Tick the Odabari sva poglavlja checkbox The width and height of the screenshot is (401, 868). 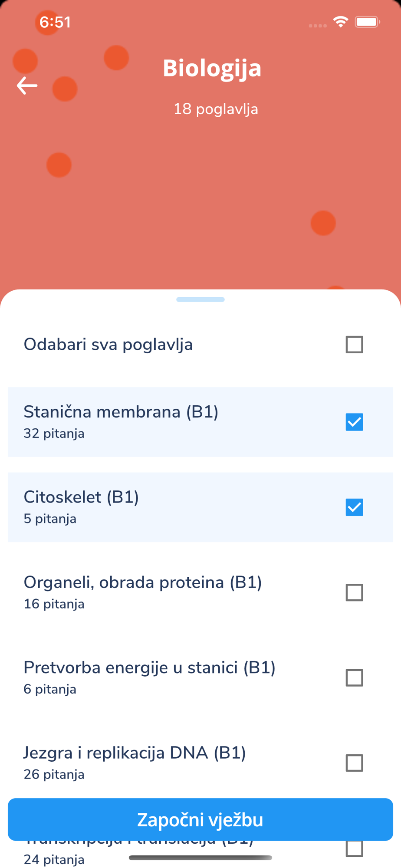click(354, 345)
